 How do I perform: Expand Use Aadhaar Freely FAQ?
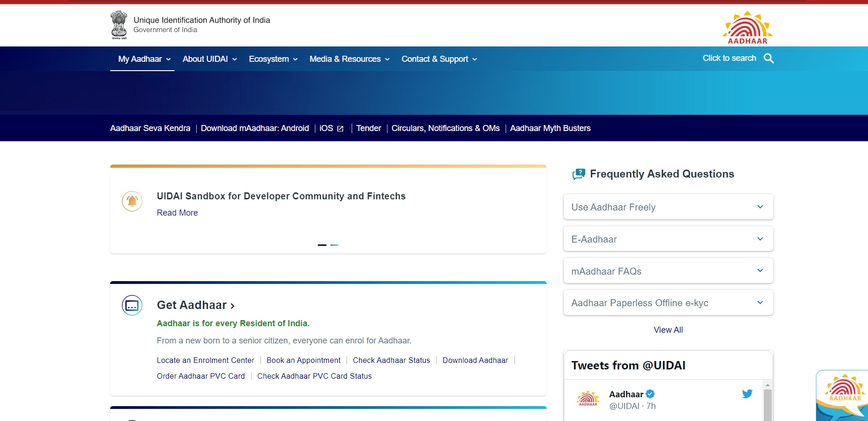(668, 207)
